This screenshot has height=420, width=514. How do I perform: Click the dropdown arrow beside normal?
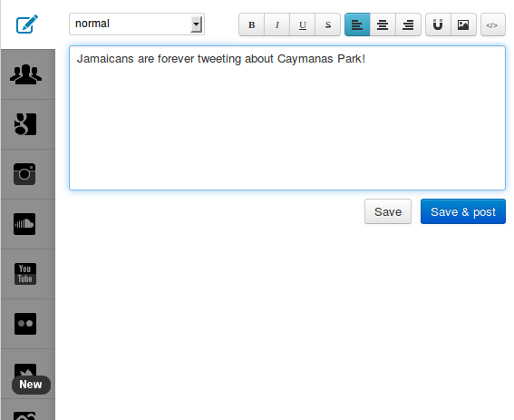point(196,24)
